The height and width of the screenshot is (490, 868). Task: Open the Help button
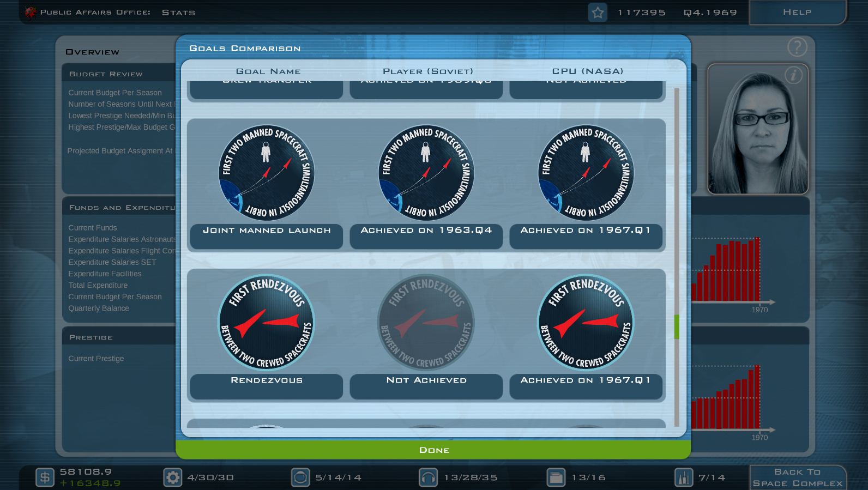798,12
